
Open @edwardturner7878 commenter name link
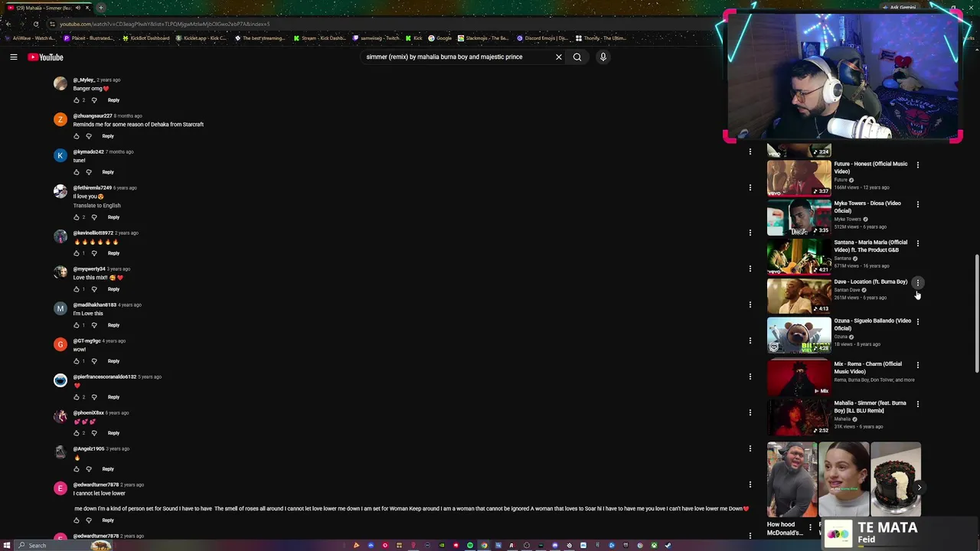(96, 484)
